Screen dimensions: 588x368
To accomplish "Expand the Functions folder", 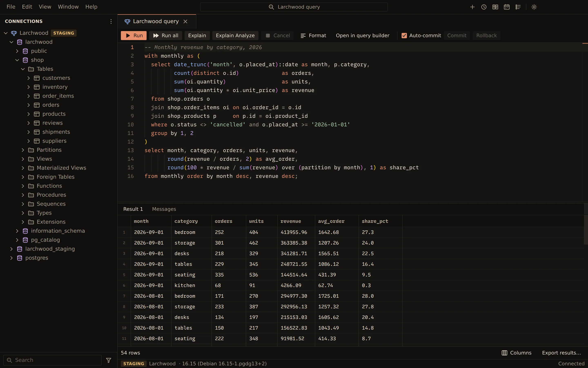I will (23, 186).
